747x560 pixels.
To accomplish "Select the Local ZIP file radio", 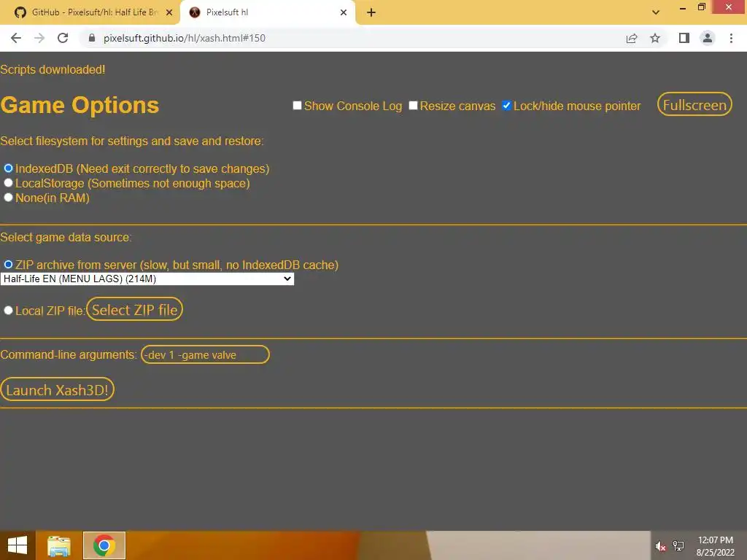I will [x=8, y=311].
